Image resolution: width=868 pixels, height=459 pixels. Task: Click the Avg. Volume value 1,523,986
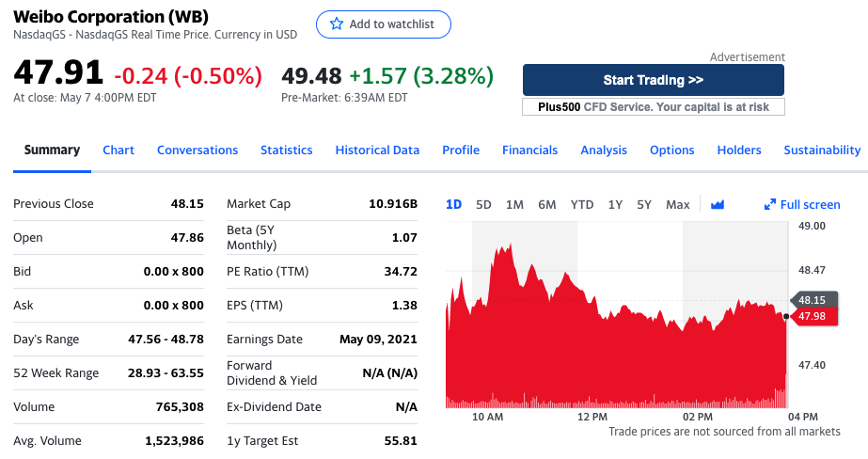(x=174, y=441)
